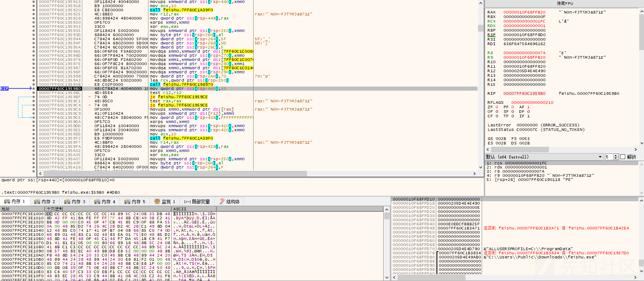Toggle breakpoint on 'call feishu.7FF60C198970' row
Image resolution: width=644 pixels, height=281 pixels.
point(34,85)
